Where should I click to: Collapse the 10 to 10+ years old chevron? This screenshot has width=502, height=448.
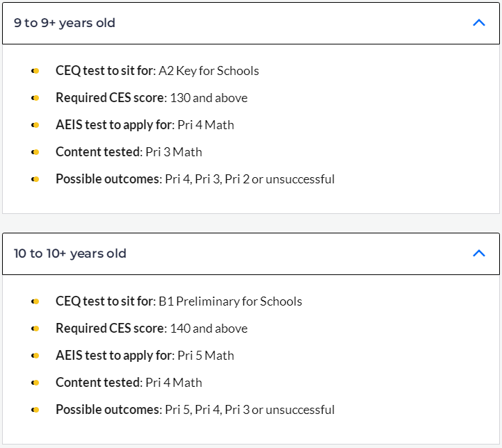[x=479, y=254]
